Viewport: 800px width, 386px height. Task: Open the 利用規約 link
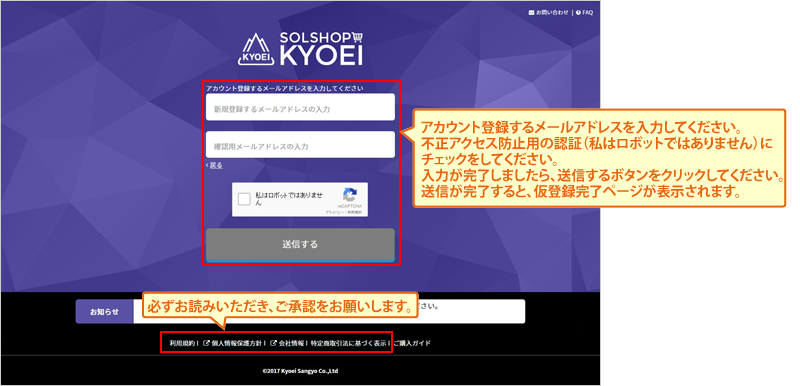point(183,343)
